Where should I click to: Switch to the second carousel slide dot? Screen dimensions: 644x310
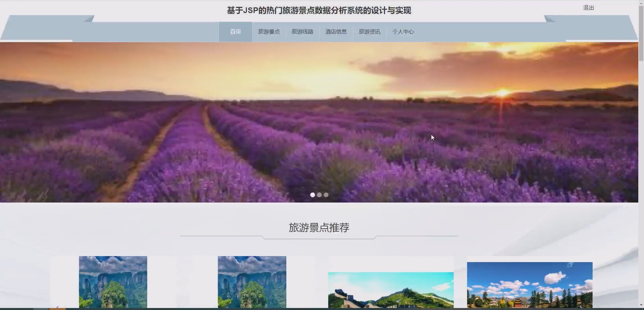[319, 195]
